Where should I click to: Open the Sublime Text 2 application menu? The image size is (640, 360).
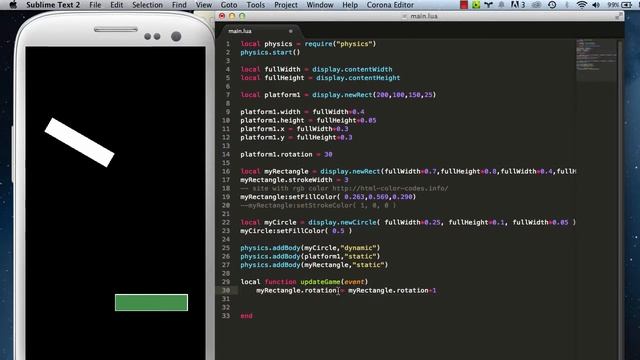pyautogui.click(x=53, y=5)
